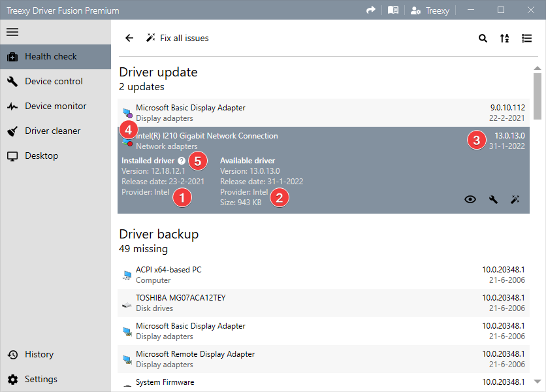Click the TOSHIBA disk drive icon
Viewport: 546px width, 392px height.
tap(127, 305)
